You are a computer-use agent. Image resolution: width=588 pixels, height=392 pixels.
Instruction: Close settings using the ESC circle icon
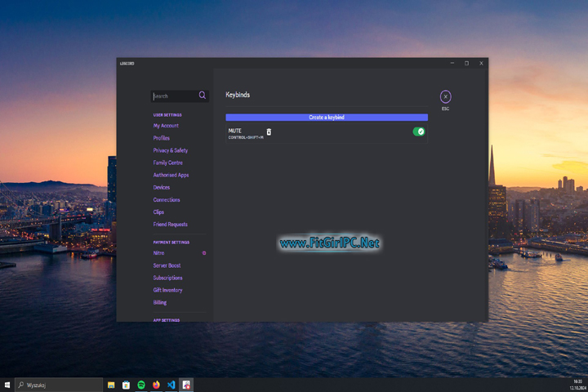445,96
